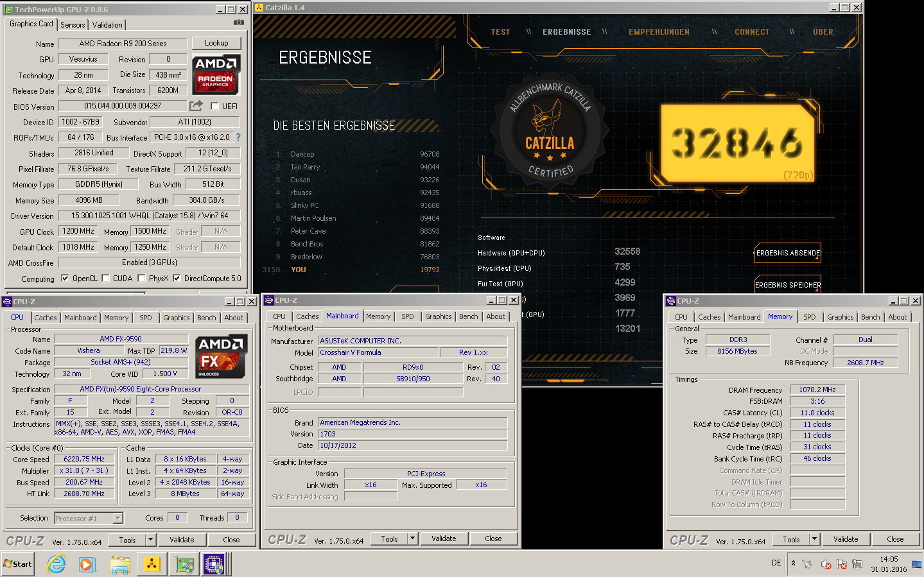Click the title icon of the CPU-Z Mainboard window

pos(270,300)
